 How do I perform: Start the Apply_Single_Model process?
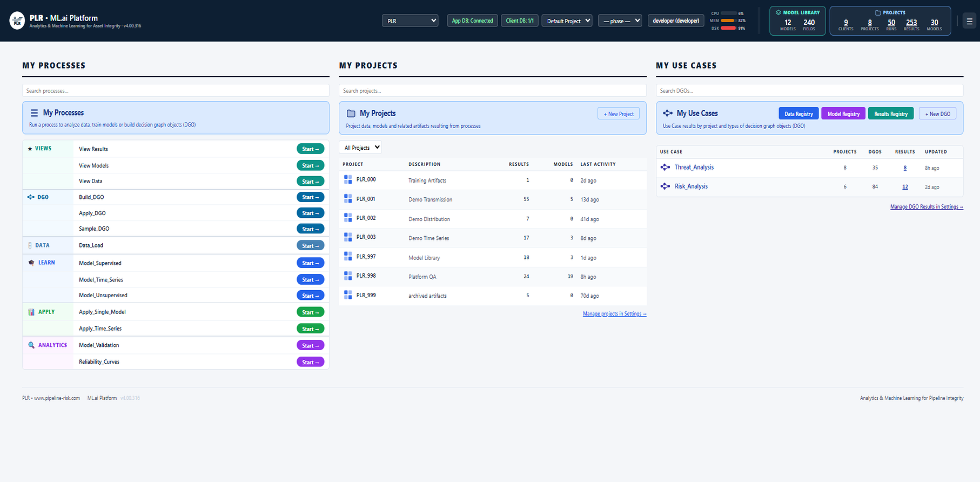[x=311, y=312]
